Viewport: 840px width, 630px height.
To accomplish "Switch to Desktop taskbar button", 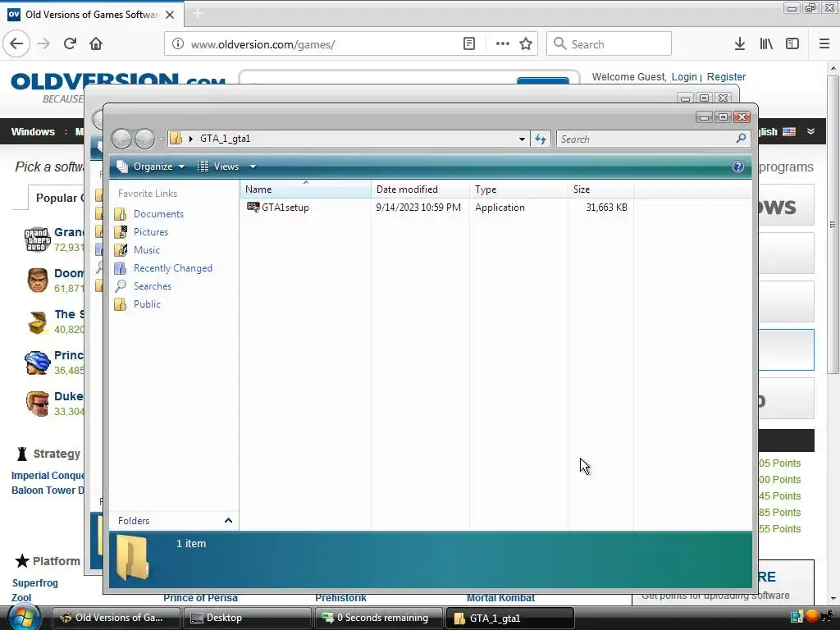I will click(x=247, y=618).
